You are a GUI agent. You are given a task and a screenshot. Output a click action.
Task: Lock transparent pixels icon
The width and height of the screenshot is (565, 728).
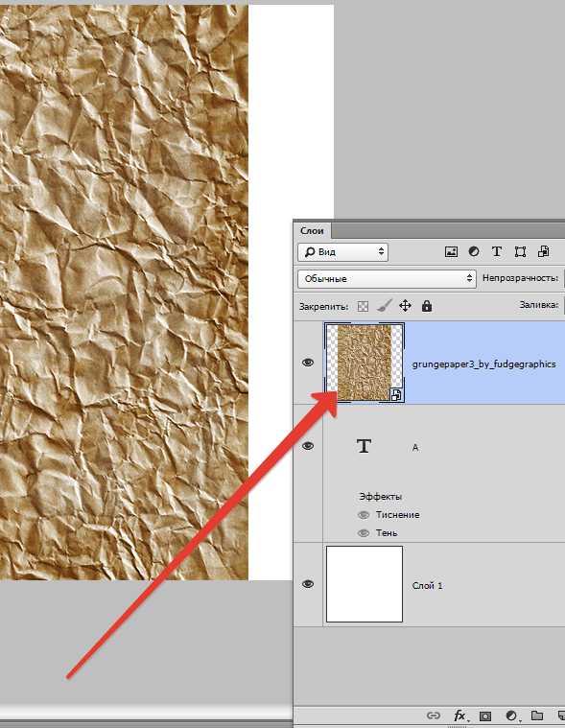pyautogui.click(x=363, y=306)
